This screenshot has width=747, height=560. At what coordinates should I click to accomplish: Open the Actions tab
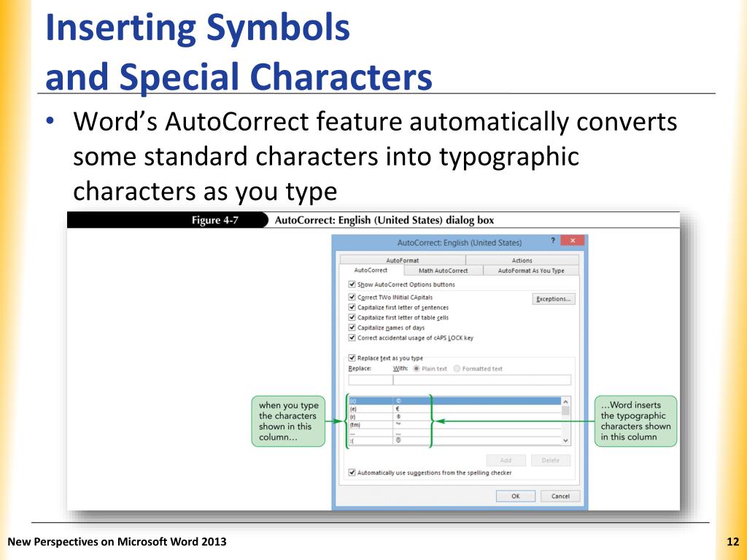point(522,260)
